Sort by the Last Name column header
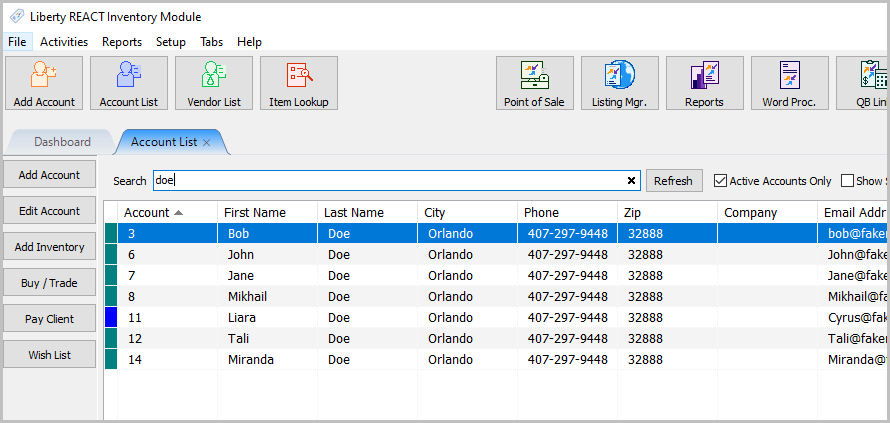Screen dimensions: 890x423 pos(367,213)
